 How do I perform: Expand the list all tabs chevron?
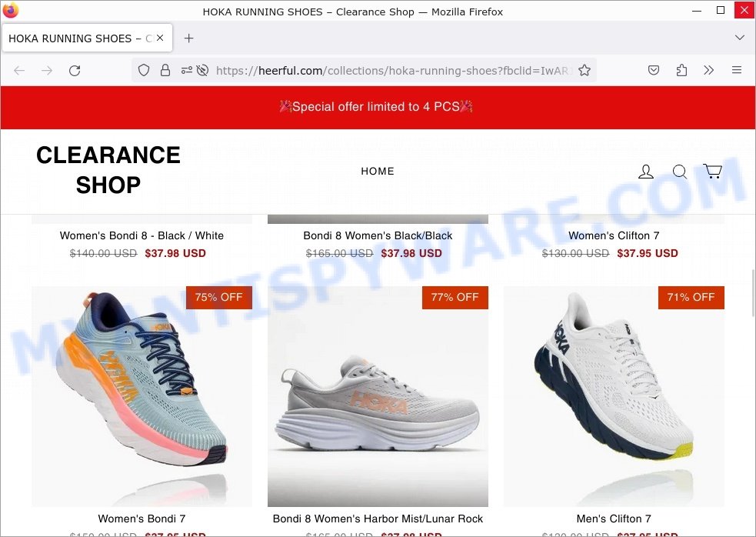point(740,38)
